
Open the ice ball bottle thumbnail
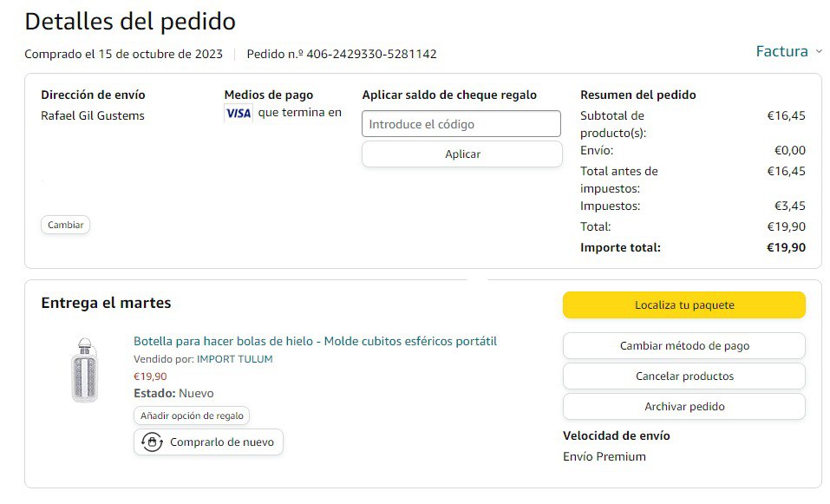(84, 370)
